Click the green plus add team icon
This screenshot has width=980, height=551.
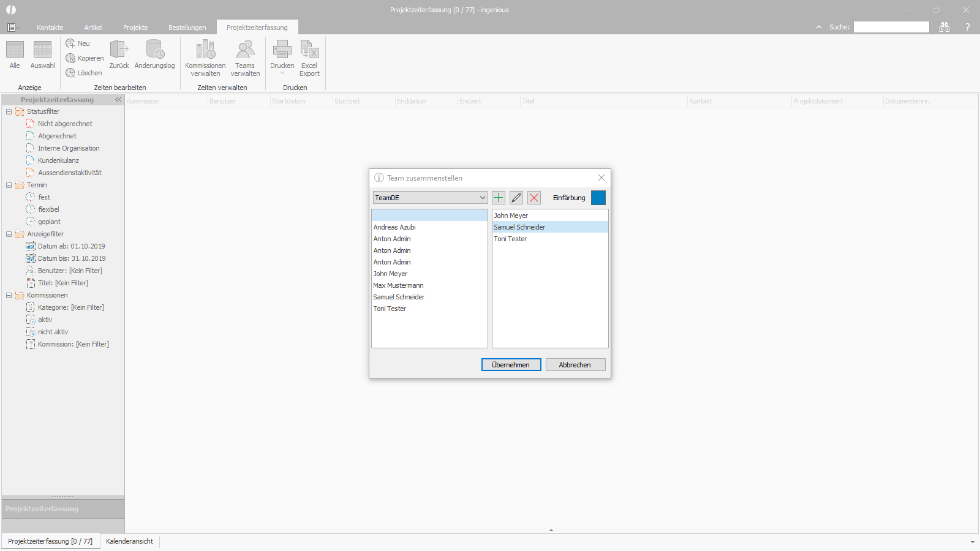(499, 198)
